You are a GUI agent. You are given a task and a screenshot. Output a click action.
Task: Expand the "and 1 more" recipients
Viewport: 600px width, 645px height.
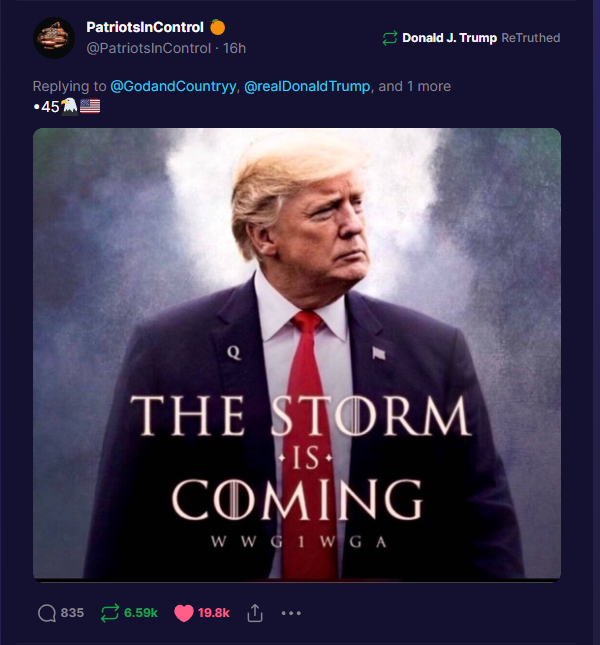coord(415,86)
